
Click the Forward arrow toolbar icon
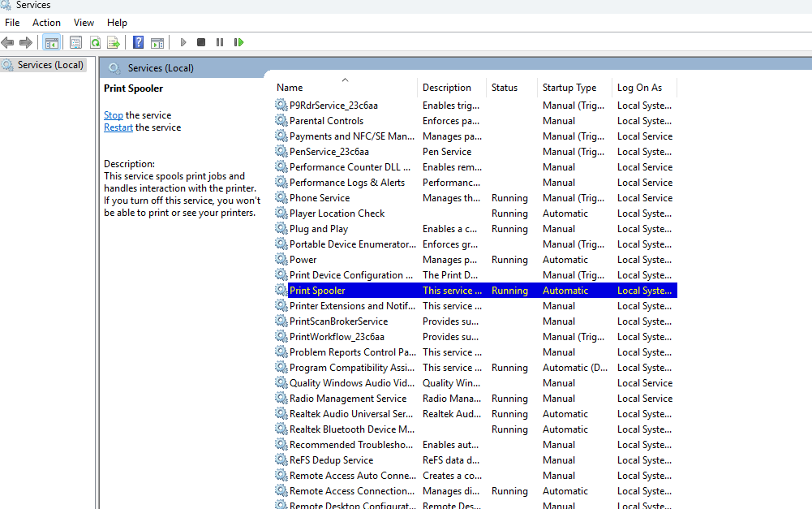25,42
